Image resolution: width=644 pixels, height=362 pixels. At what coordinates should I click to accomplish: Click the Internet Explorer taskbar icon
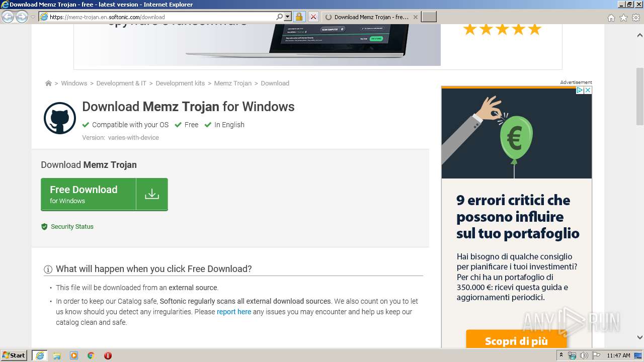[x=40, y=355]
